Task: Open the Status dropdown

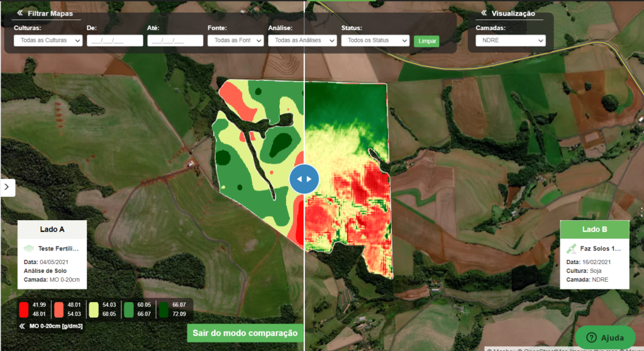Action: point(375,40)
